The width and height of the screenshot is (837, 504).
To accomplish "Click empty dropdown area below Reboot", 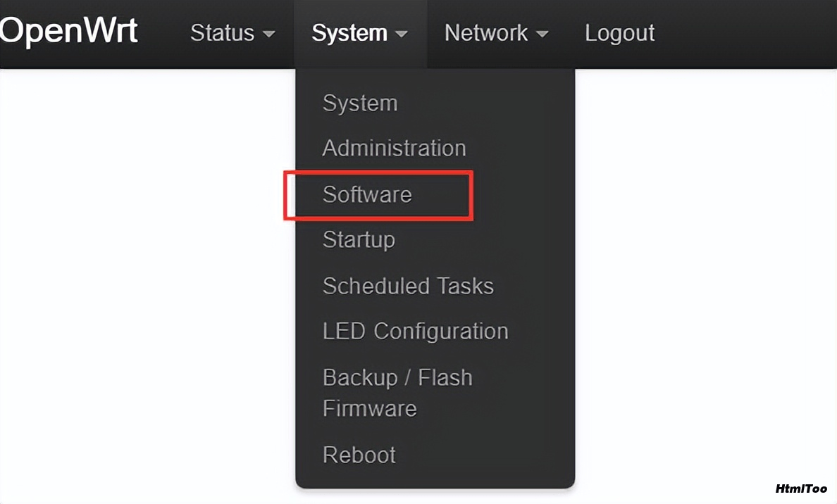I will click(435, 477).
